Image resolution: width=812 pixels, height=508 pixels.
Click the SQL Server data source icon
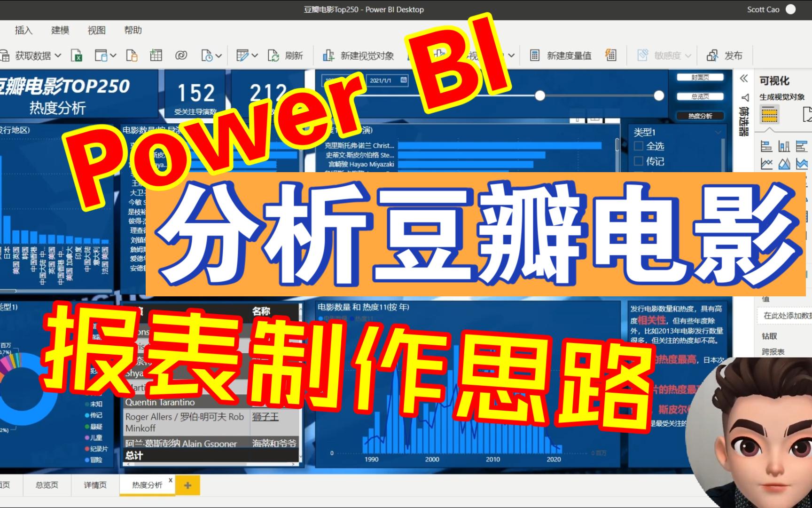(132, 56)
